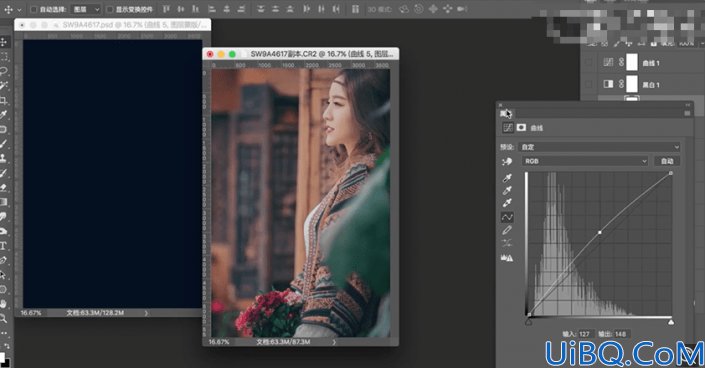This screenshot has height=368, width=705.
Task: Click the white point eyedropper in Curves
Action: tap(507, 203)
